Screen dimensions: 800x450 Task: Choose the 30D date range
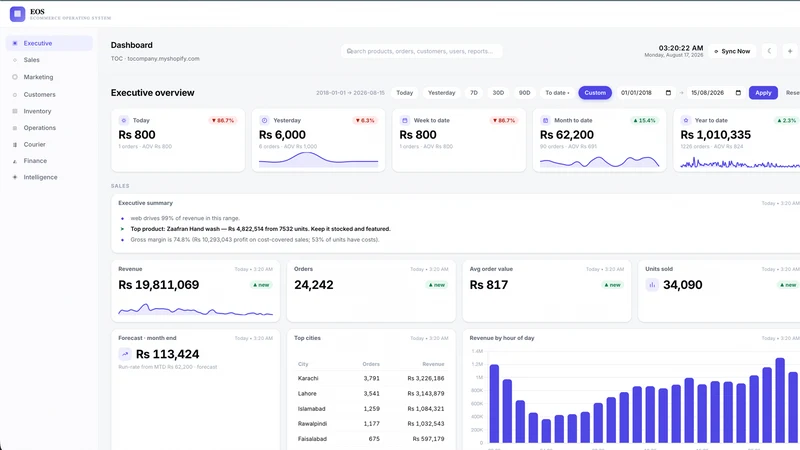tap(498, 93)
